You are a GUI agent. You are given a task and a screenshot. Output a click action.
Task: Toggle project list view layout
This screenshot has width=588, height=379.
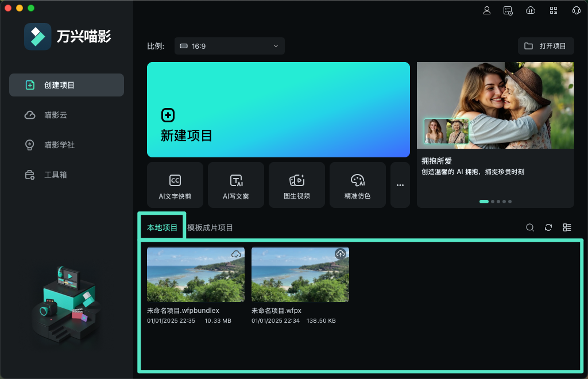(x=567, y=227)
